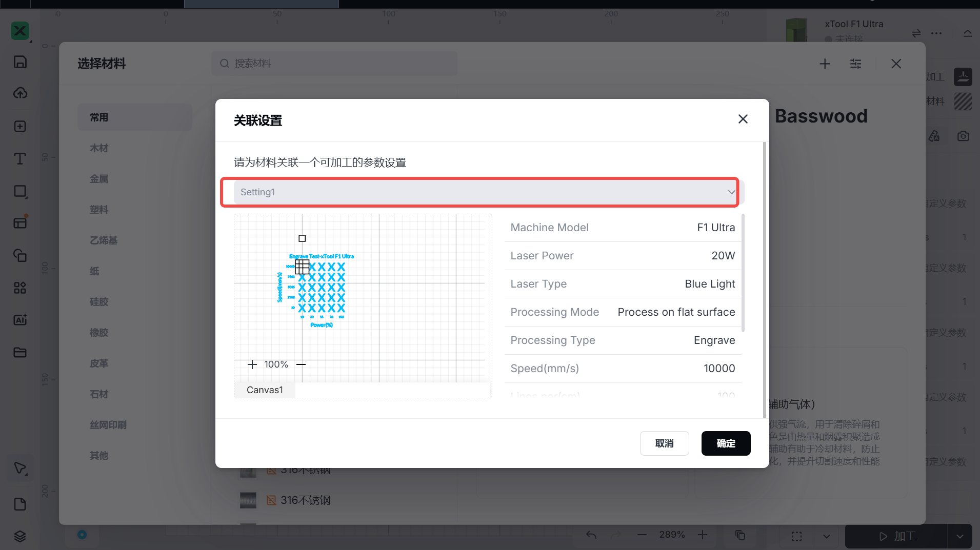
Task: Select the Text tool in sidebar
Action: (x=20, y=158)
